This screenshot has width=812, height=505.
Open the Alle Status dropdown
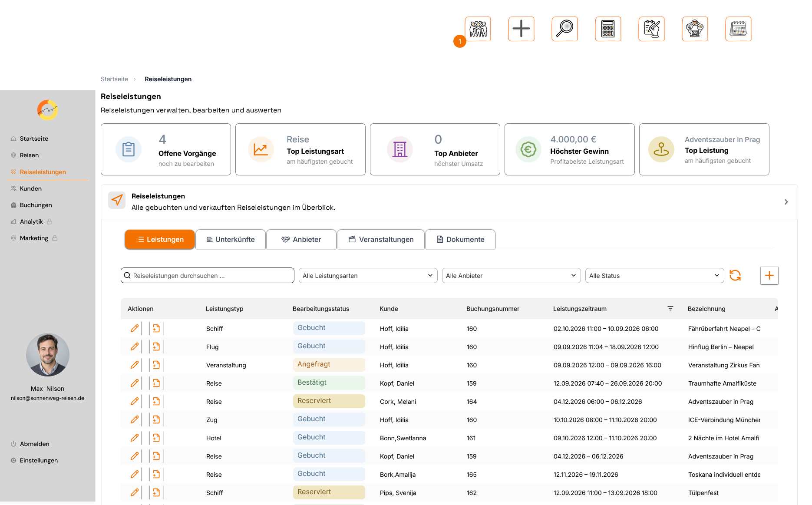tap(654, 275)
